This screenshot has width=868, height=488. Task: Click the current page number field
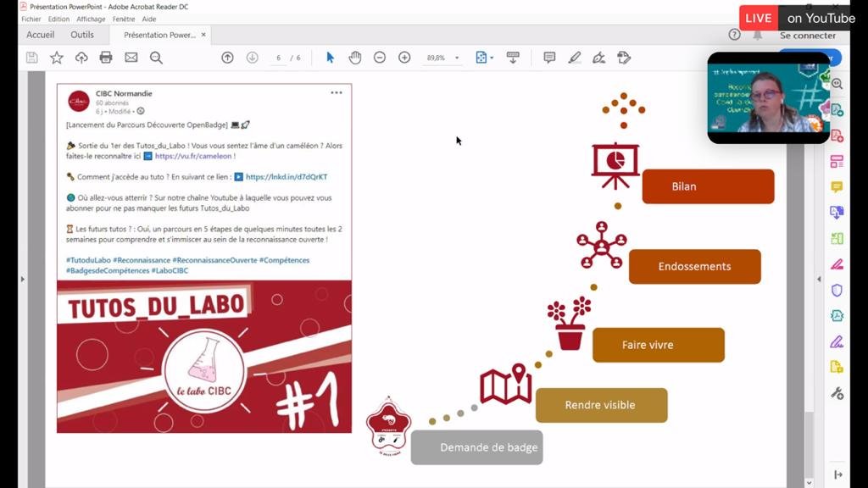[x=278, y=58]
